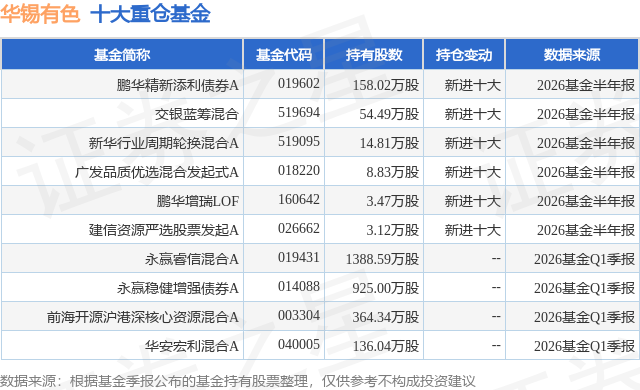This screenshot has height=390, width=640.
Task: Click the 华锡有色 title text
Action: coord(40,14)
